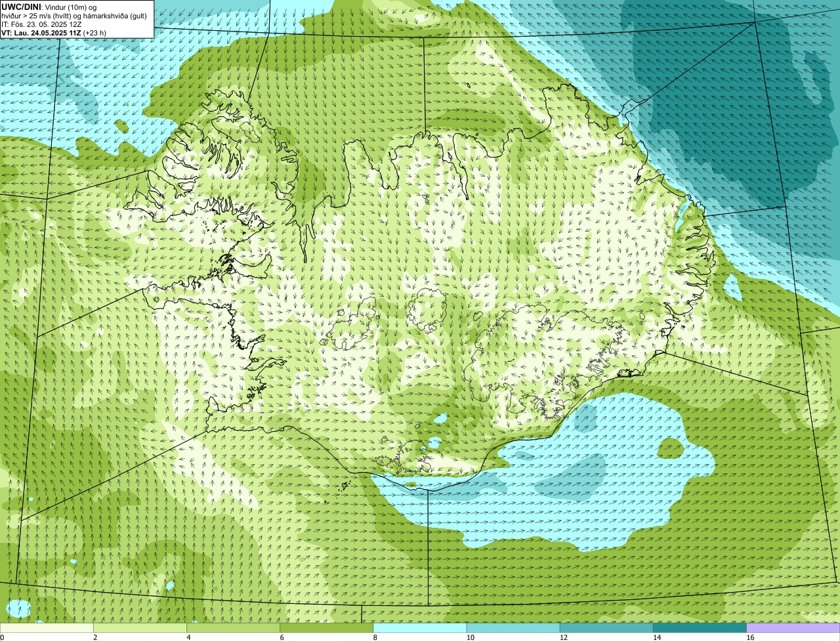Select the dark teal 14–16 m/s legend swatch

tap(700, 628)
